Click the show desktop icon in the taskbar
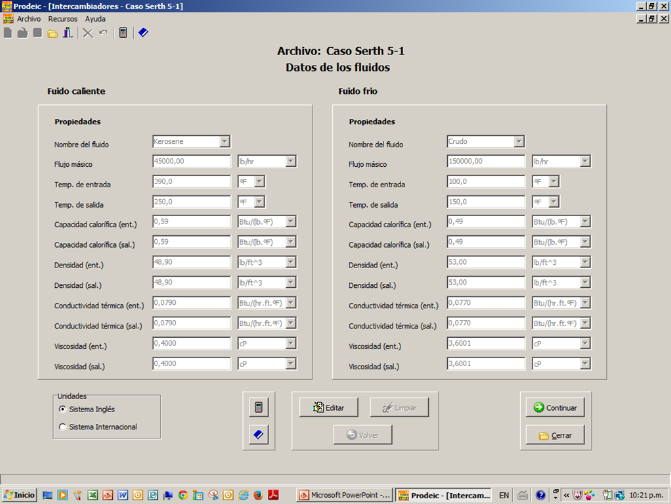Viewport: 671px width, 504px height. pos(48,495)
